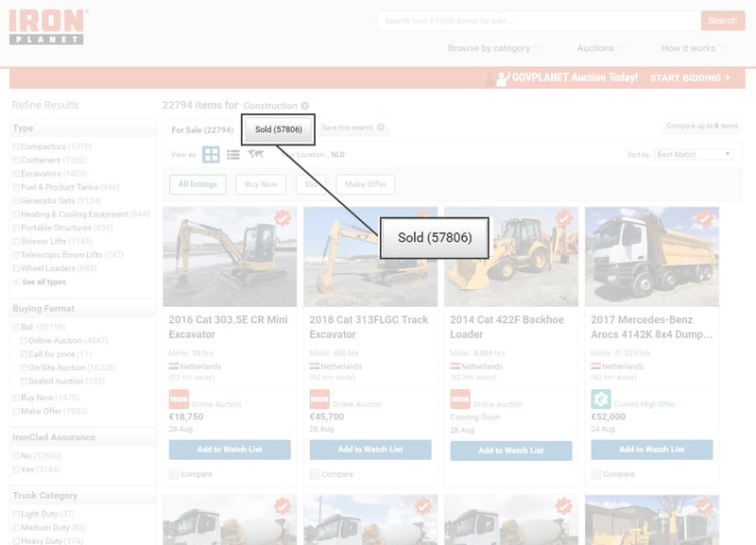
Task: Open the Mercedes-Benz Arocs dump truck photo
Action: [x=652, y=257]
